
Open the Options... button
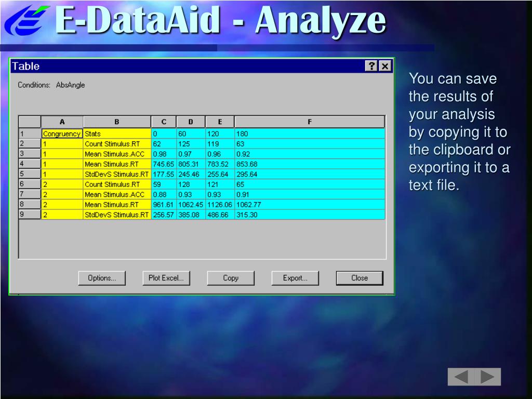[x=102, y=278]
